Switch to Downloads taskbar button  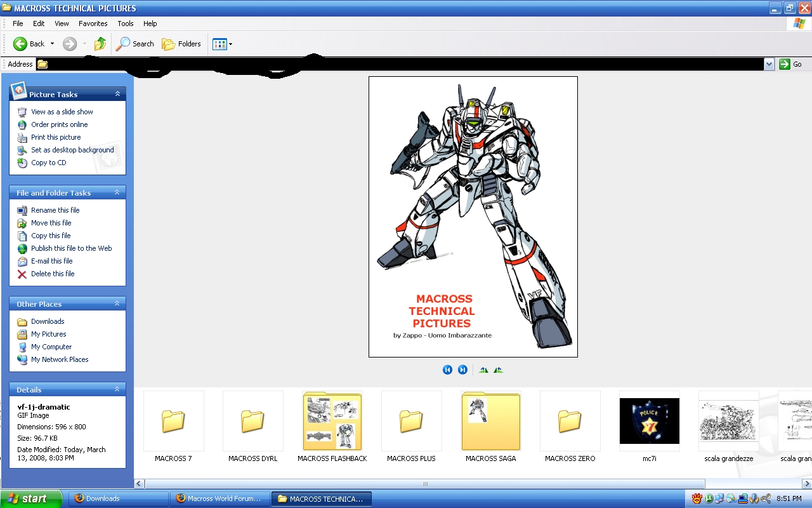pyautogui.click(x=118, y=498)
